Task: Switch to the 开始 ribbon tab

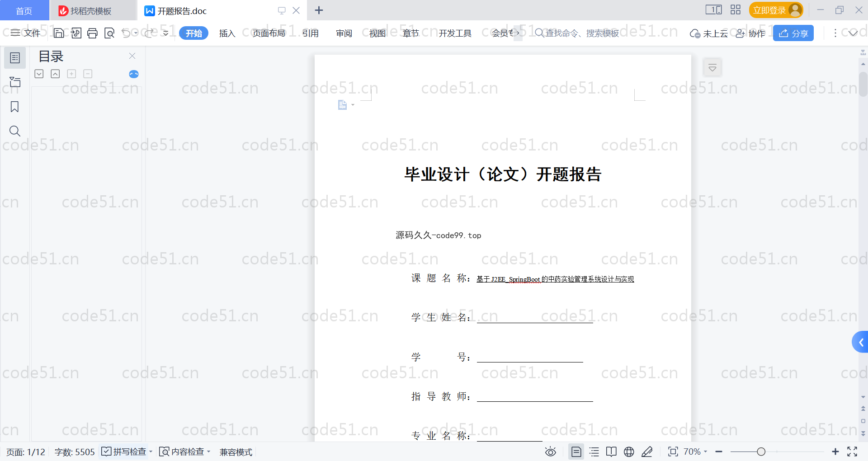Action: click(193, 33)
